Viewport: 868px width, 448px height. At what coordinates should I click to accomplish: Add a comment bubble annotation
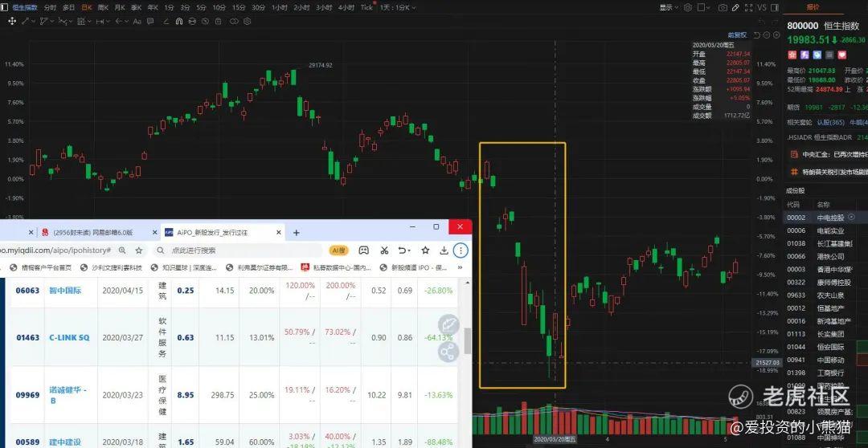[150, 21]
